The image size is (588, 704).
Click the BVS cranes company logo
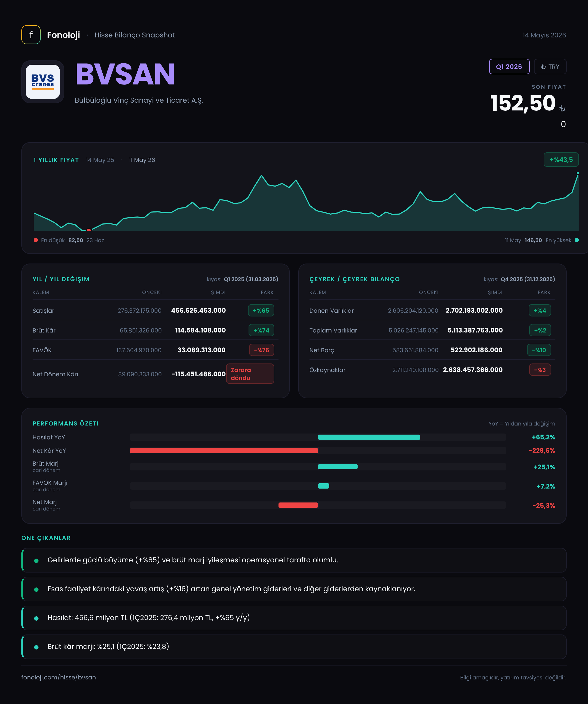[43, 82]
